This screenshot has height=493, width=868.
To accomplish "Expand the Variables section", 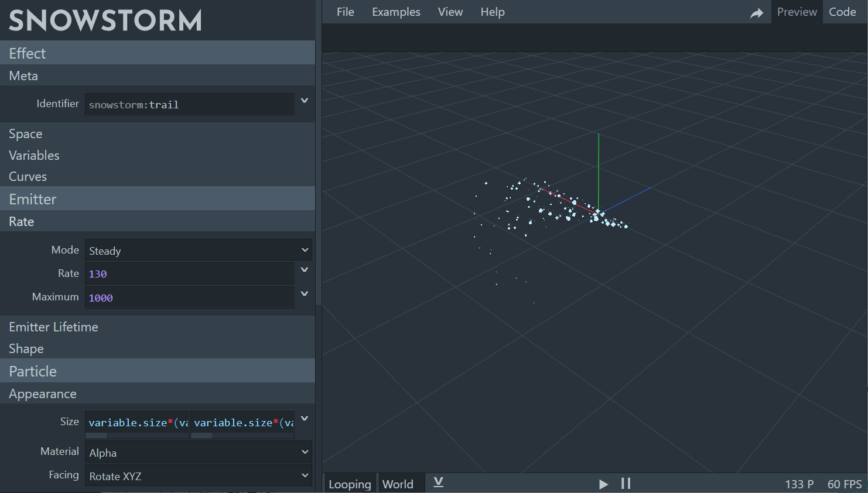I will coord(158,155).
